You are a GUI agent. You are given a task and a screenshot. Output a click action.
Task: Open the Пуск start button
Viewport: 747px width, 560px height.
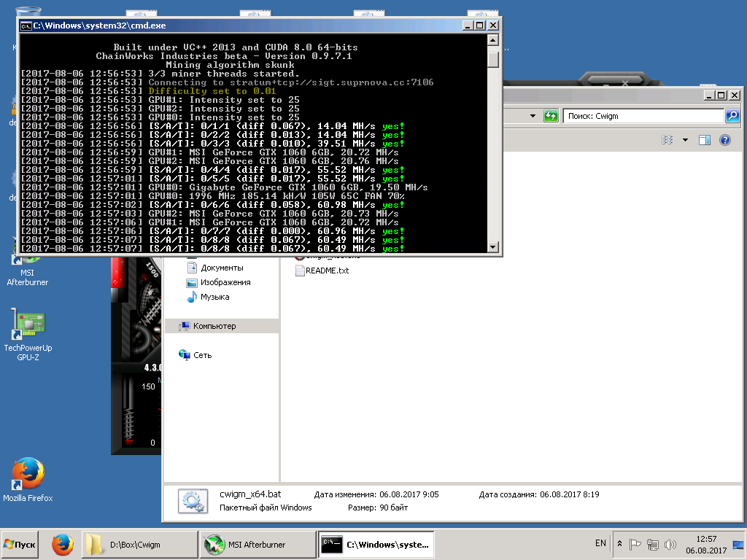tap(19, 544)
